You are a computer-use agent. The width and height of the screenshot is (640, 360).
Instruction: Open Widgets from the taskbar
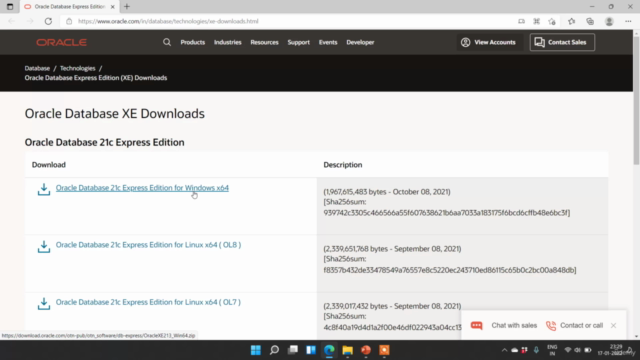click(311, 350)
